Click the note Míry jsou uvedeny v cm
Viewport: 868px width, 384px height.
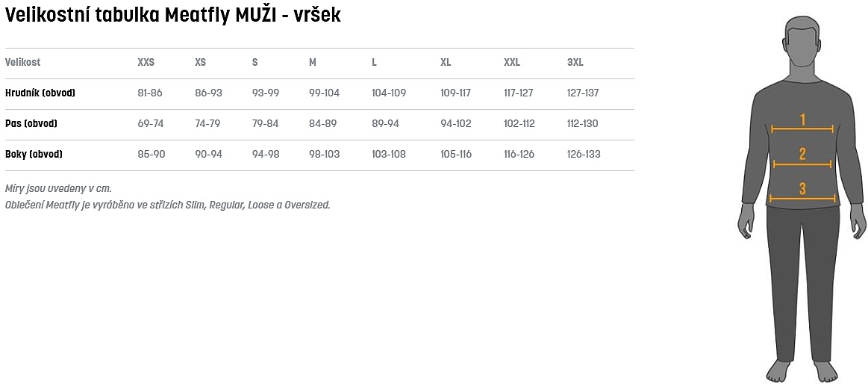(x=58, y=188)
